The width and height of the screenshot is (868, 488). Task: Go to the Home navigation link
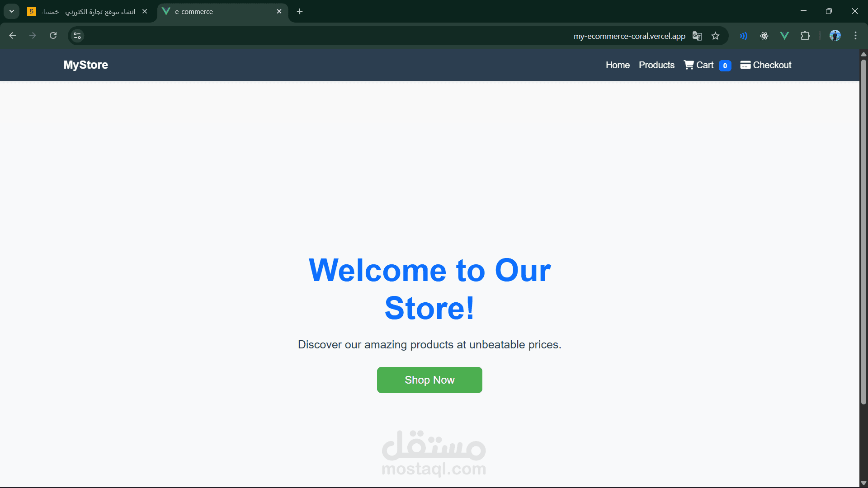tap(618, 65)
